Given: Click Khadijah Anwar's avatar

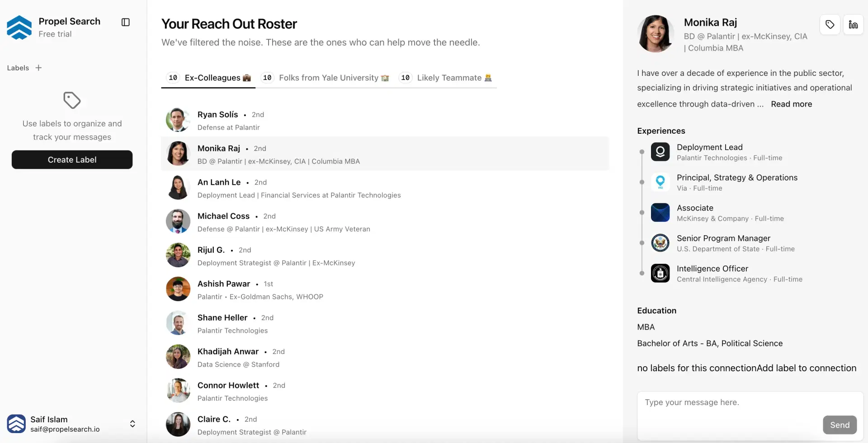Looking at the screenshot, I should point(178,357).
